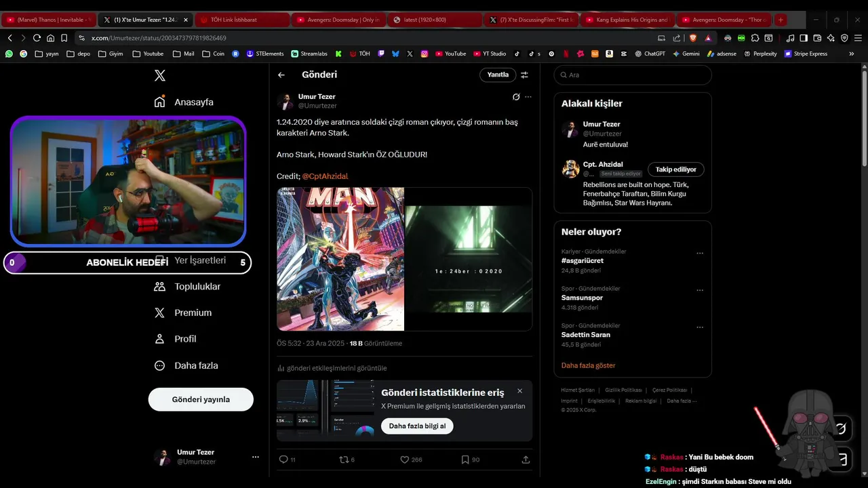Open the Hizmet Şartları footer link

pyautogui.click(x=578, y=390)
